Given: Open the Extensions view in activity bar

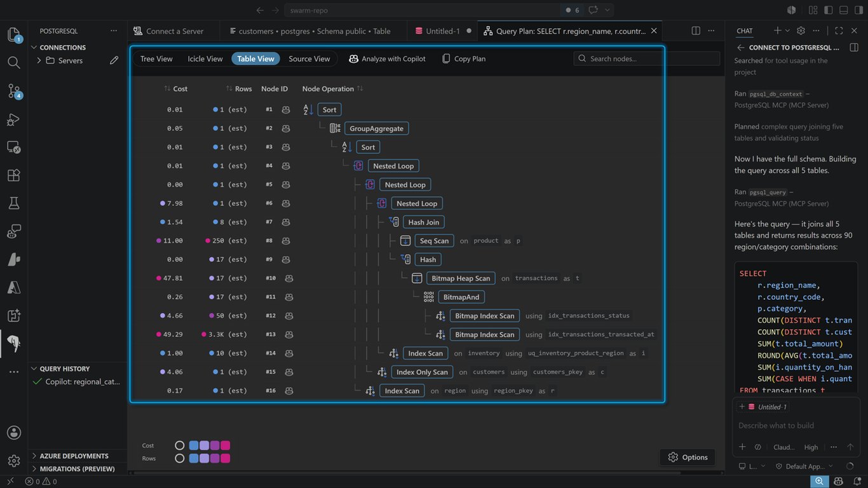Looking at the screenshot, I should click(x=14, y=175).
